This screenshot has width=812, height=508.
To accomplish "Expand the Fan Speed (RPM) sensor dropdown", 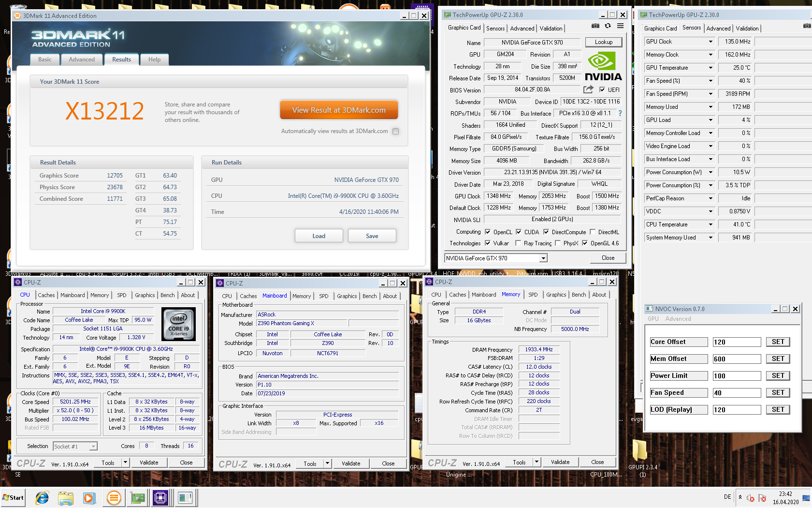I will (x=710, y=94).
